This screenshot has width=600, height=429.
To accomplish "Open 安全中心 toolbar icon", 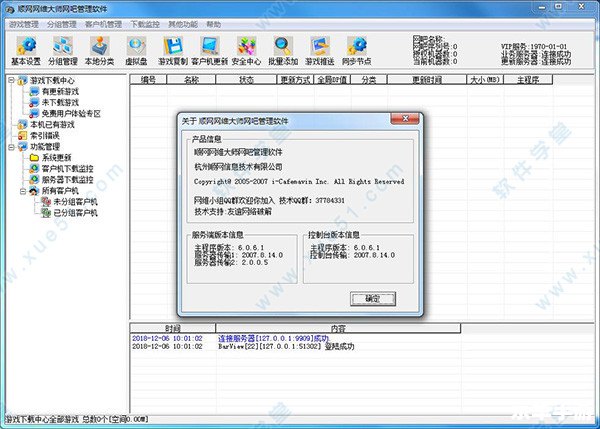I will [x=246, y=51].
